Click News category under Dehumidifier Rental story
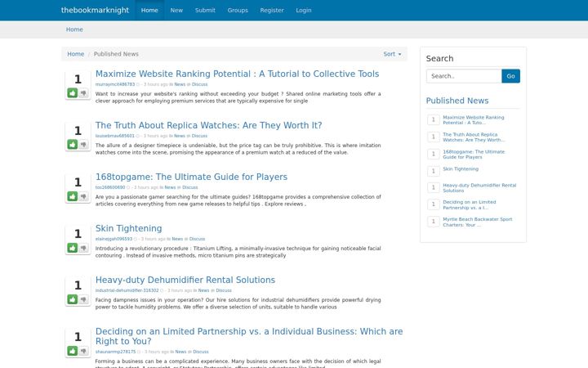The width and height of the screenshot is (588, 368). 203,290
